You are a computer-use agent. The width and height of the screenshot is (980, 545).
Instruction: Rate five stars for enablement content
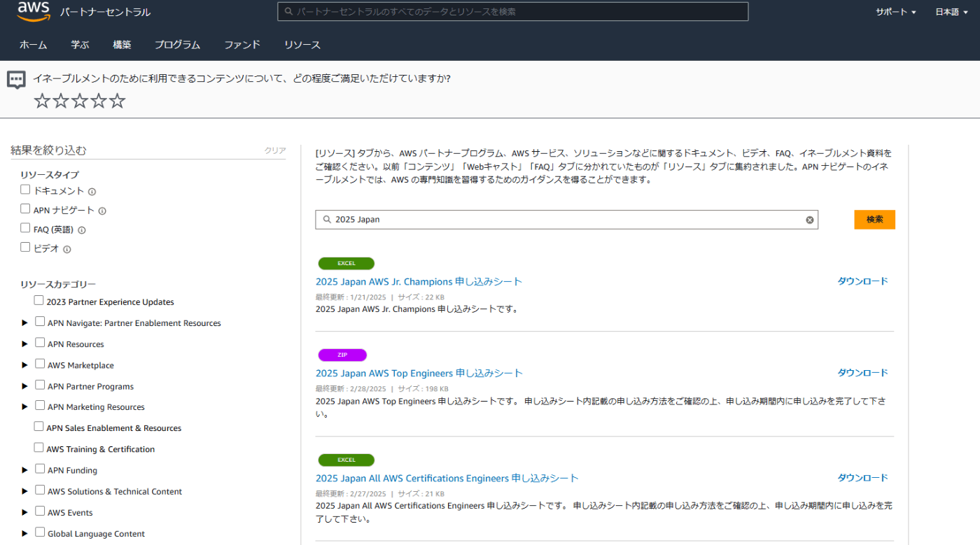tap(118, 101)
